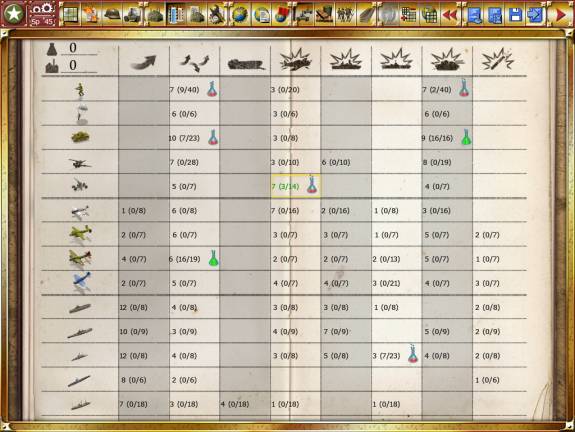Click the flask beside 7 (2/40)
Screen dimensions: 575x432
464,88
